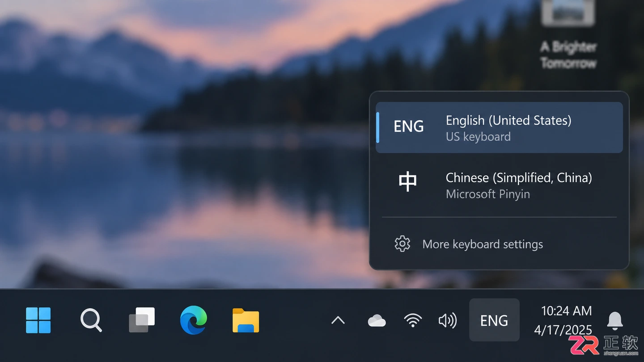
Task: Open notifications bell icon
Action: (615, 320)
